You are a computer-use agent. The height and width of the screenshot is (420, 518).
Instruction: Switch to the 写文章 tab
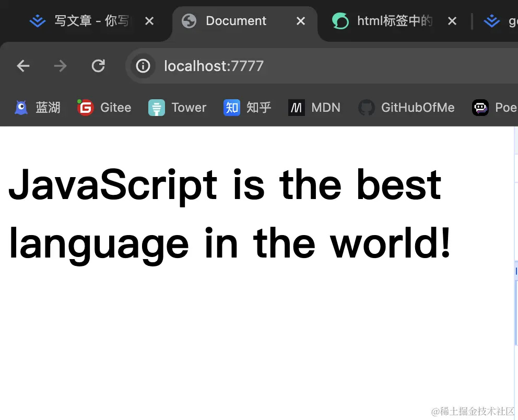pyautogui.click(x=91, y=21)
